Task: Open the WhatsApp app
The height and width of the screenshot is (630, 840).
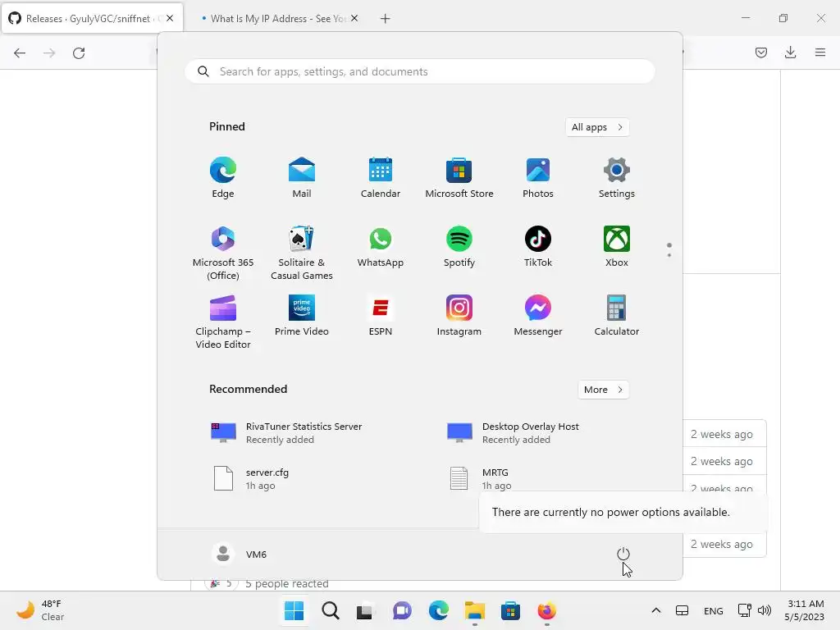Action: click(x=381, y=246)
